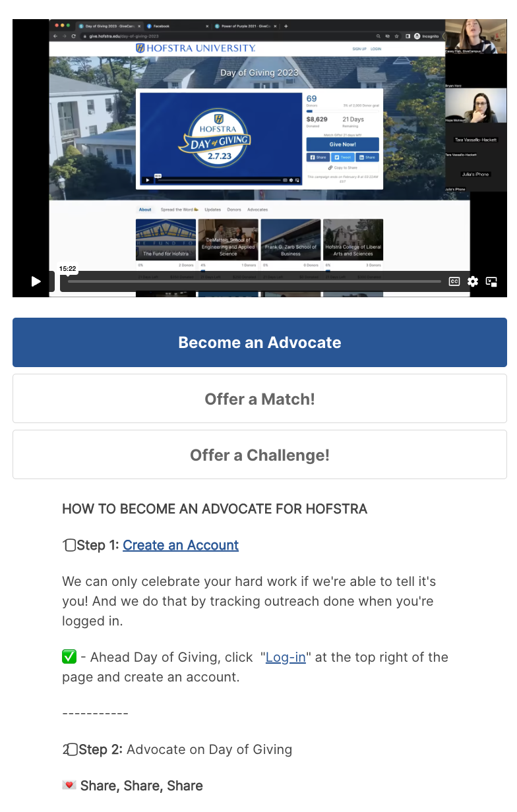The width and height of the screenshot is (517, 812).
Task: Click the Hofstra University logo in video
Action: (x=195, y=48)
